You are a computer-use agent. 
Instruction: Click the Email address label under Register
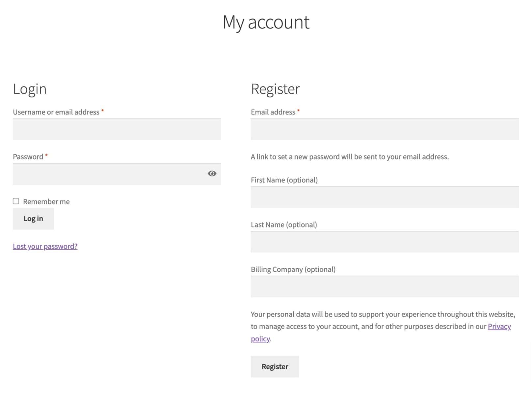[x=273, y=112]
